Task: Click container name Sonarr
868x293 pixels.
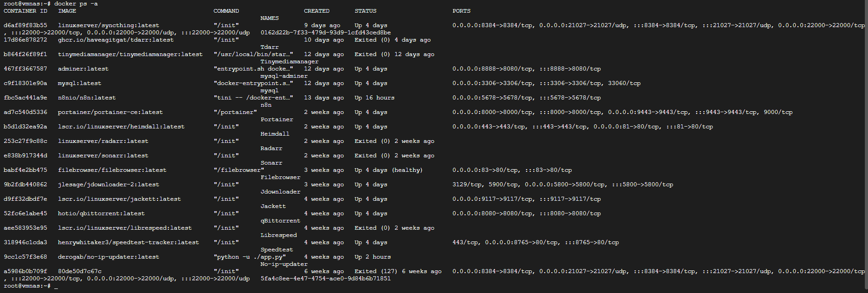Action: click(x=271, y=163)
